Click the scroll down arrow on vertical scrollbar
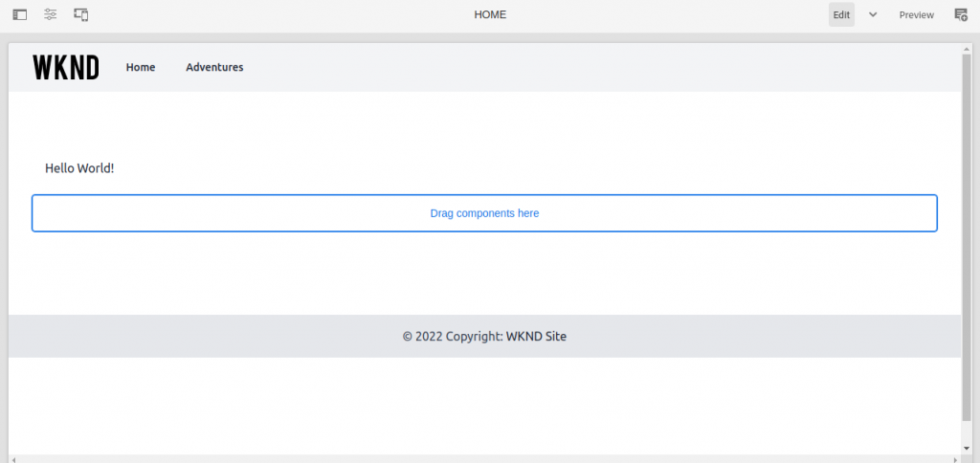Viewport: 980px width, 463px height. [x=967, y=449]
